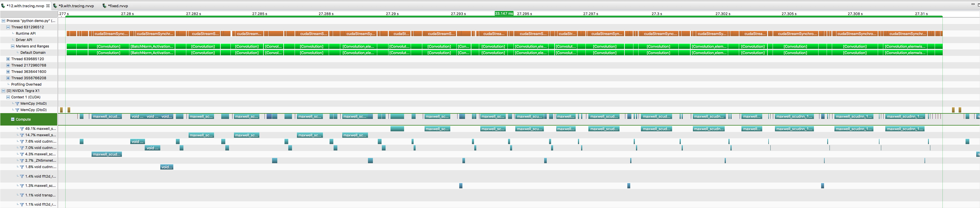Click filter icon on 49.1% maxwell_s row
Viewport: 980px width, 208px height.
pyautogui.click(x=22, y=129)
